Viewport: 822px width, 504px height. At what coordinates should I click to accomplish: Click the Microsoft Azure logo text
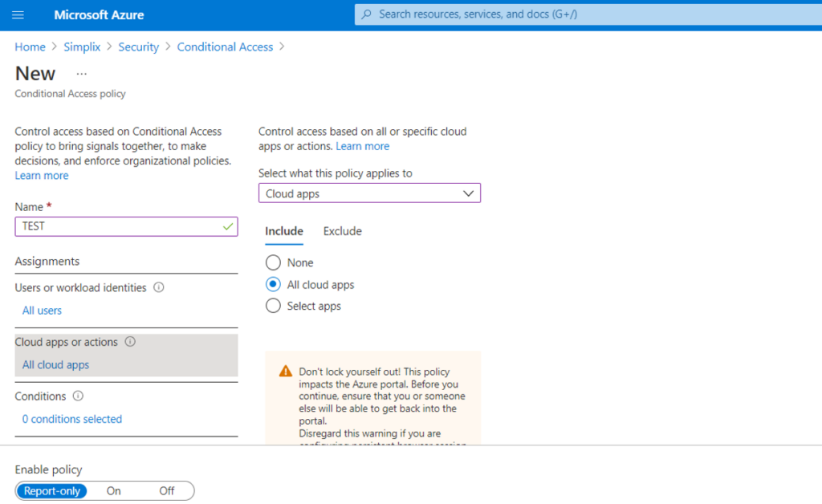99,14
